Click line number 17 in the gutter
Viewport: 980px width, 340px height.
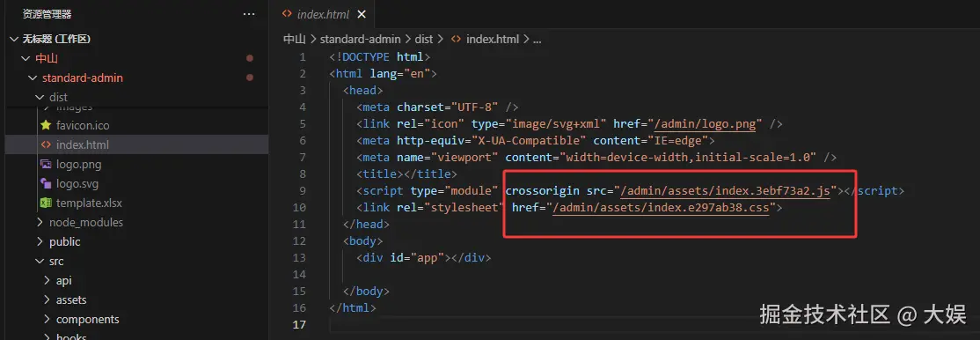point(299,324)
